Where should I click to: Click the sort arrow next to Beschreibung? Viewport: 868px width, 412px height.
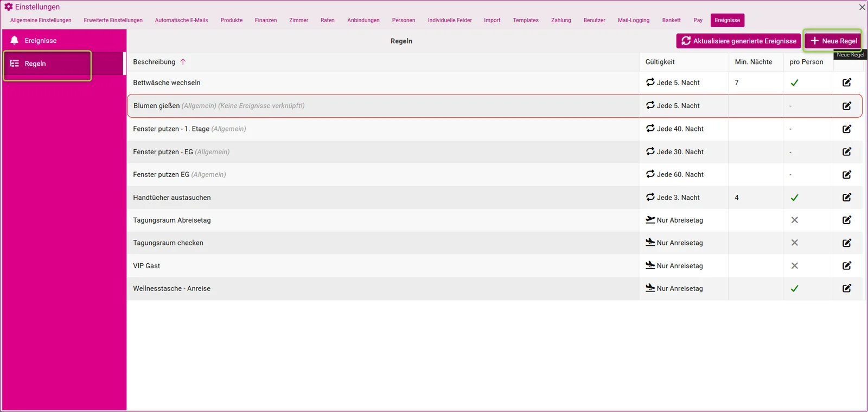click(183, 62)
